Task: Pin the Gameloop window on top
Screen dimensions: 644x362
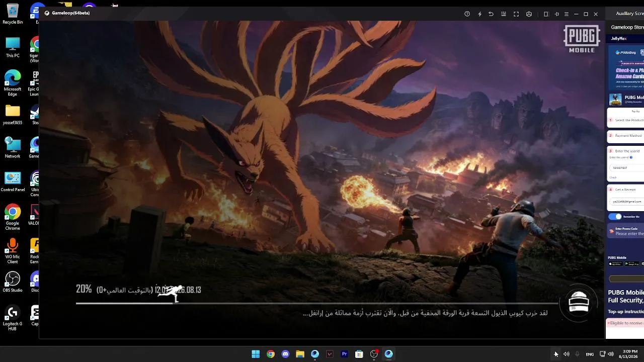Action: coord(556,14)
